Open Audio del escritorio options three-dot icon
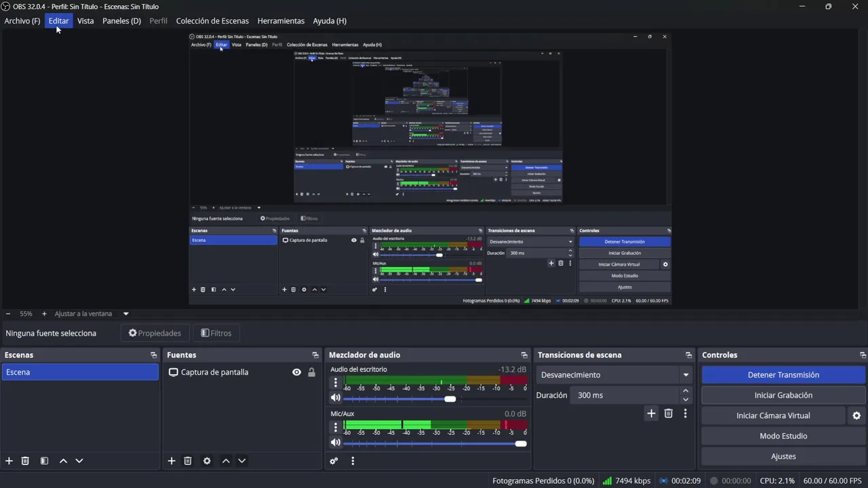Image resolution: width=868 pixels, height=488 pixels. click(335, 382)
